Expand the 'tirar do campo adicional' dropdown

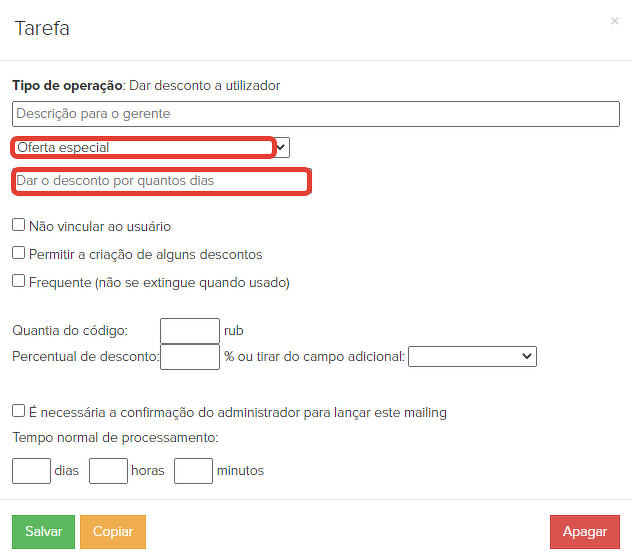472,356
